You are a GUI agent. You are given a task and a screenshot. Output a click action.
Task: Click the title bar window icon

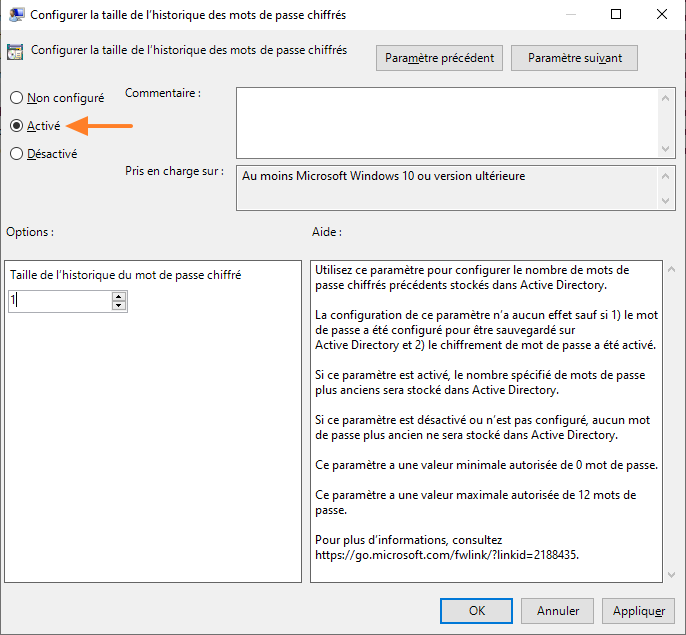tap(17, 14)
